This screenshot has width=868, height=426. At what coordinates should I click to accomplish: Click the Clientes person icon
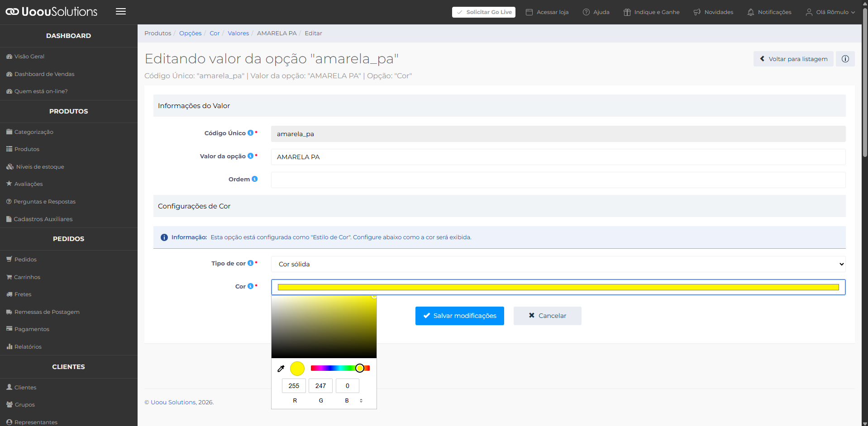[9, 387]
